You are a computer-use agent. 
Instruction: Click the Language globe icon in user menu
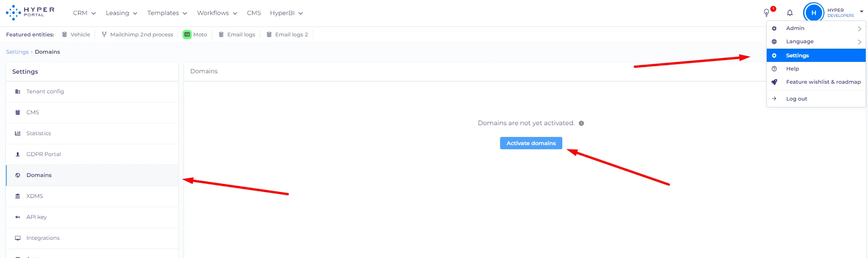click(x=774, y=41)
